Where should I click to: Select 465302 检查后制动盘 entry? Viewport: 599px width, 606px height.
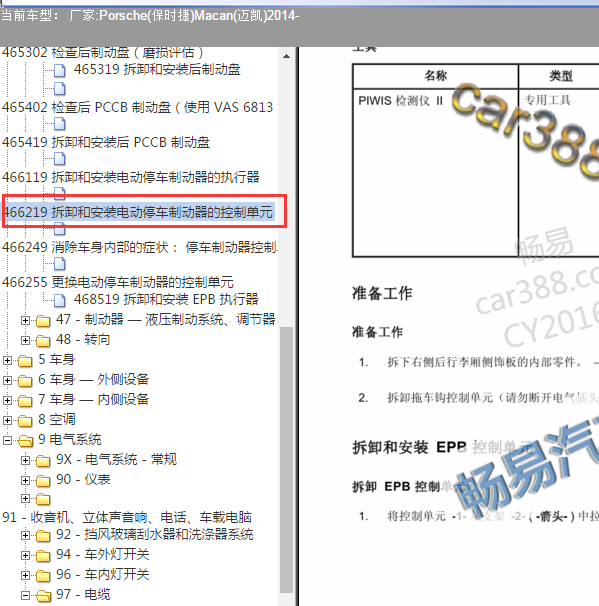102,53
